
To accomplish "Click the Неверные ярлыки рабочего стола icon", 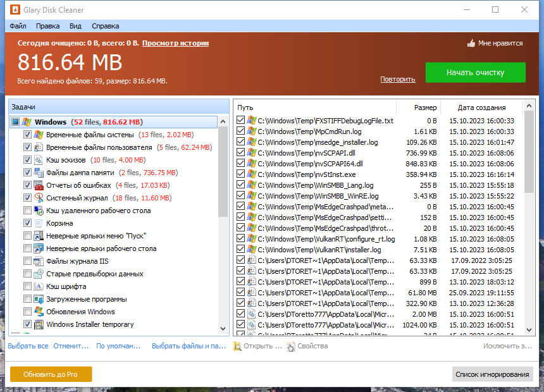I will click(x=39, y=248).
